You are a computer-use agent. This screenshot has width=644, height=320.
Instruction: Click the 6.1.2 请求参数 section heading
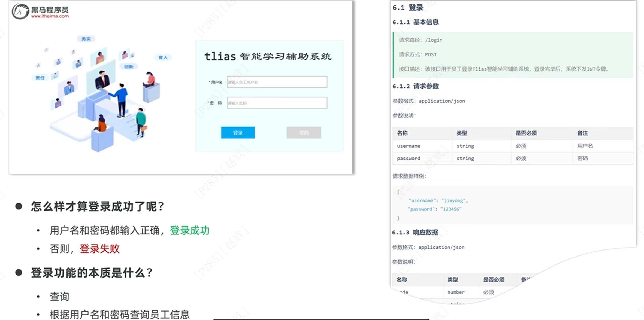(415, 86)
